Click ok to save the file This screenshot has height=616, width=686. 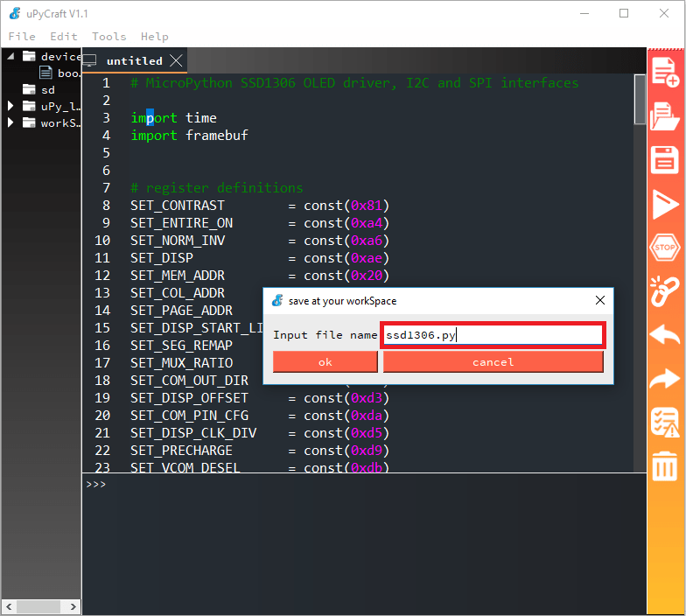(325, 362)
